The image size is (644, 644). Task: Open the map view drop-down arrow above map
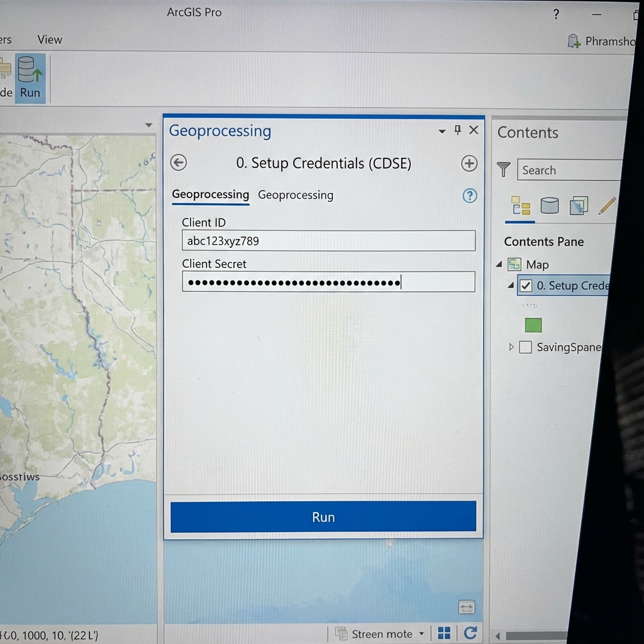tap(148, 125)
